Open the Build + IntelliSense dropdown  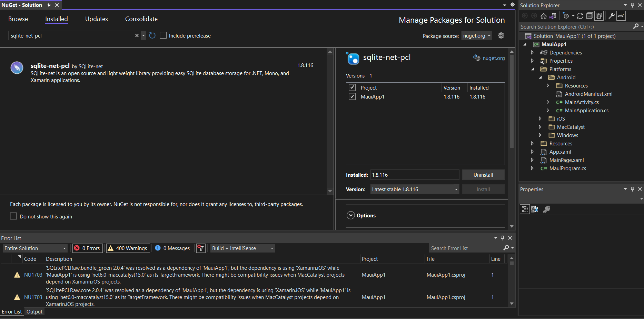(243, 248)
